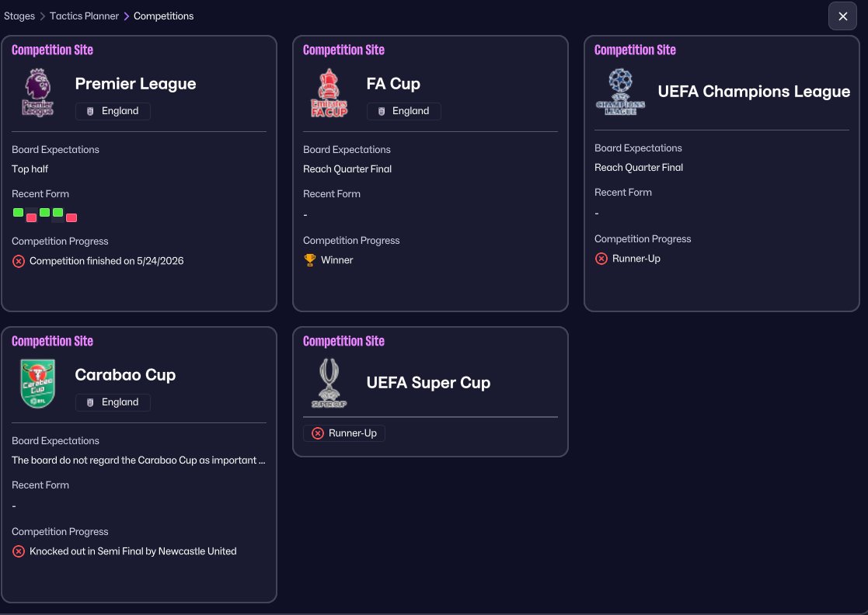Screen dimensions: 868x615
Task: Click the England tag under Carabao Cup
Action: 113,402
